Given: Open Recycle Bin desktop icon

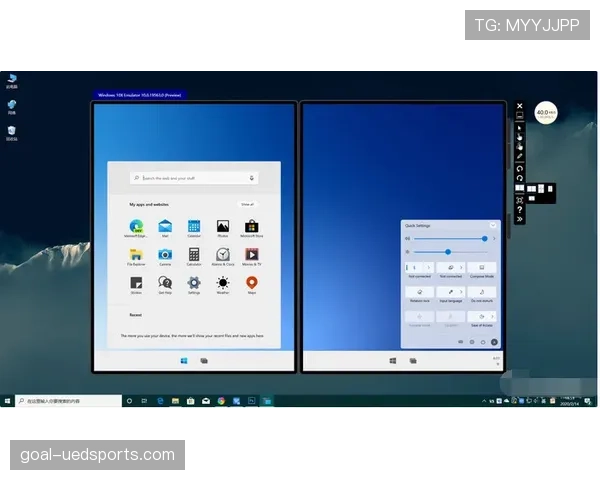Looking at the screenshot, I should click(x=11, y=133).
